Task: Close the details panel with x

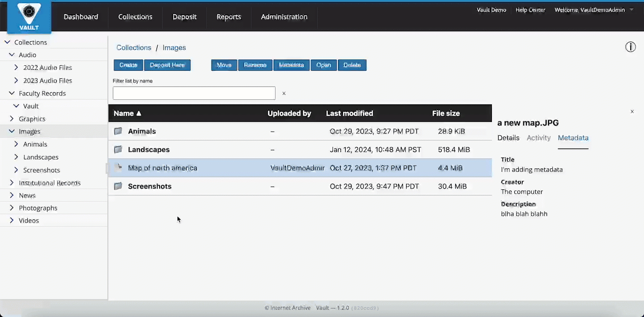Action: click(x=632, y=111)
